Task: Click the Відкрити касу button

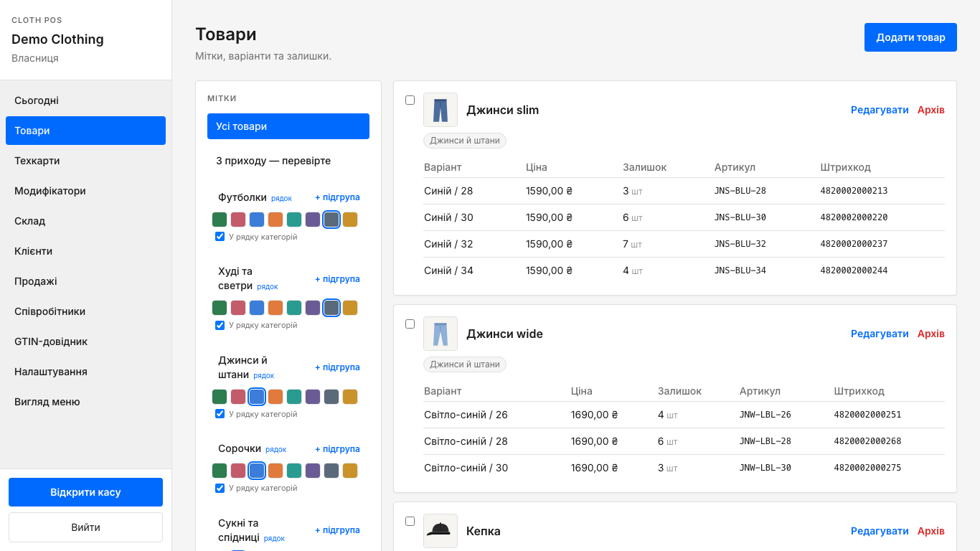Action: (x=85, y=492)
